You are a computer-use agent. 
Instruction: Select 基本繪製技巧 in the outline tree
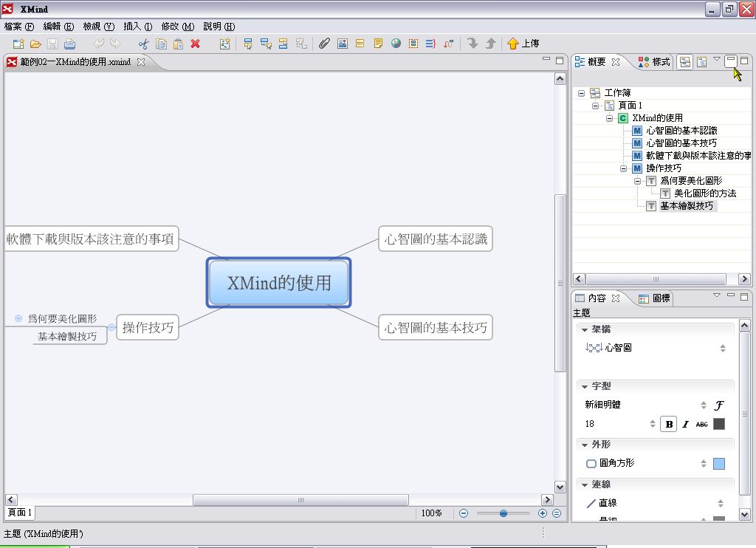687,206
